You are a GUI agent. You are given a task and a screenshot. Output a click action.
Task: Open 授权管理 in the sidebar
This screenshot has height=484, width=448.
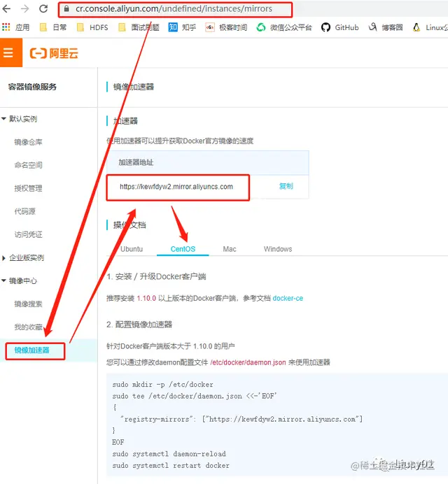pyautogui.click(x=28, y=188)
